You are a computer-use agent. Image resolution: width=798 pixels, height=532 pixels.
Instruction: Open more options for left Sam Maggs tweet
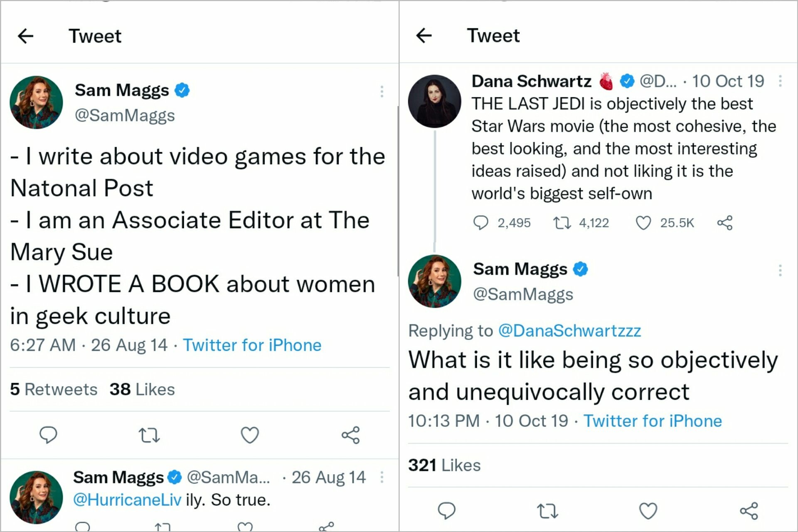382,91
